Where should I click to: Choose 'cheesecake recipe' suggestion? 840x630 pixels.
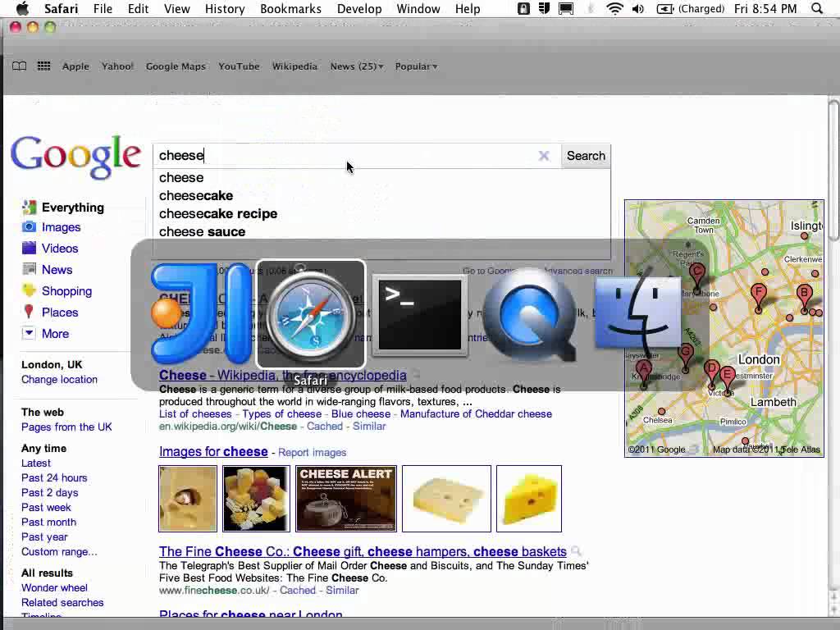(218, 214)
